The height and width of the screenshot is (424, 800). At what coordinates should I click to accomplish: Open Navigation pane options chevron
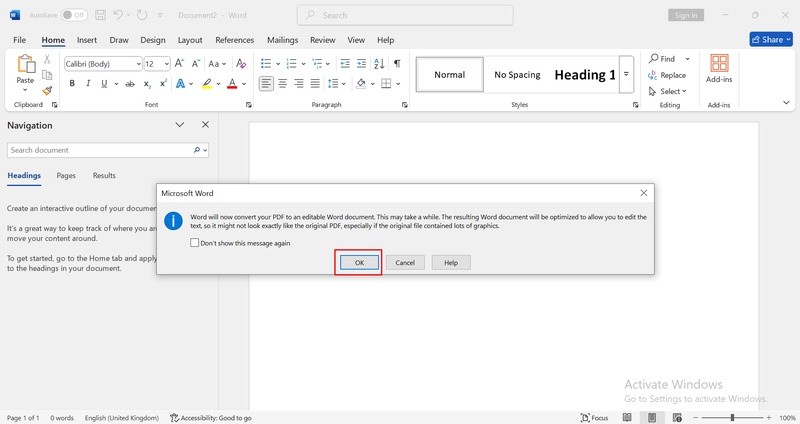click(180, 124)
